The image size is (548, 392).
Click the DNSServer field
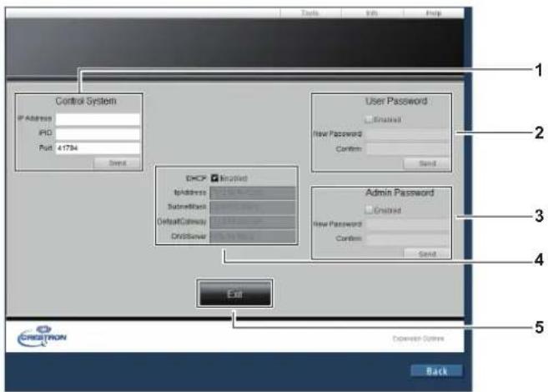coord(253,237)
